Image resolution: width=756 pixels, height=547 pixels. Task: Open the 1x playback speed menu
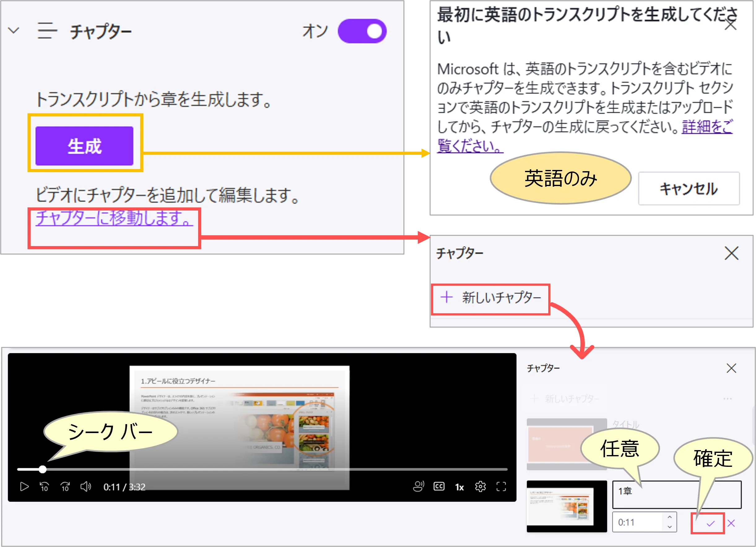(460, 487)
